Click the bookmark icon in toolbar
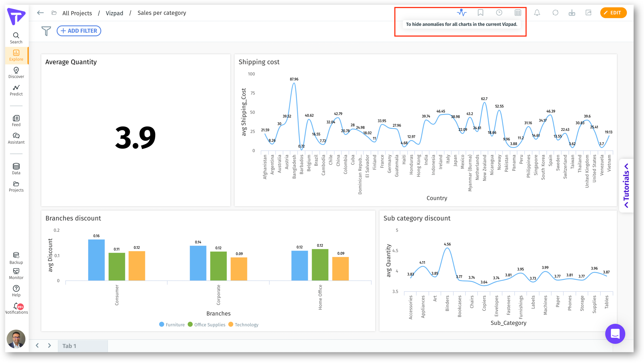 tap(480, 13)
